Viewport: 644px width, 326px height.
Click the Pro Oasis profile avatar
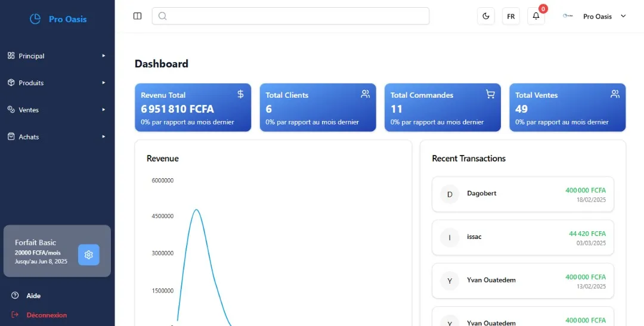(x=568, y=16)
